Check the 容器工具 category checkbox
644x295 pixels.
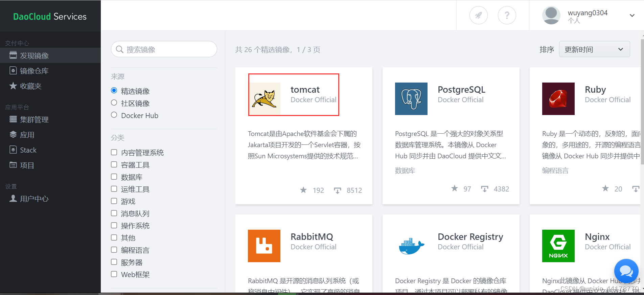pos(114,164)
